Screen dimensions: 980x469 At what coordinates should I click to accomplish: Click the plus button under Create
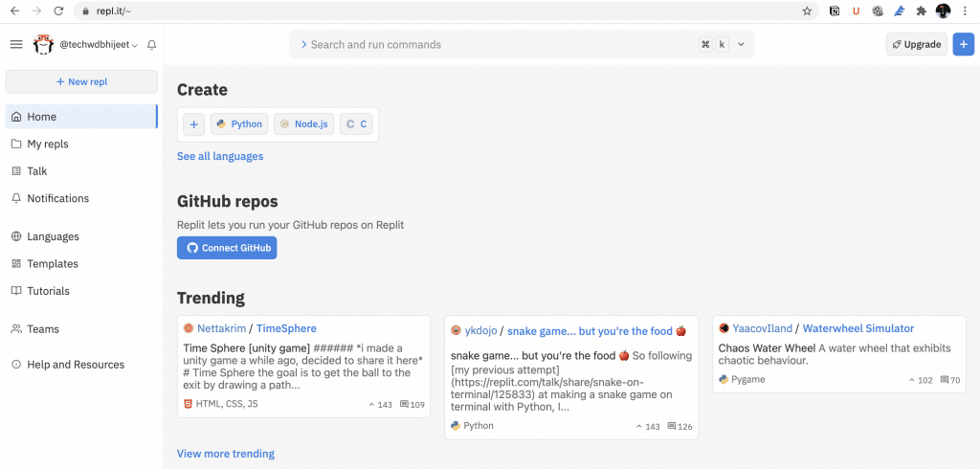coord(193,124)
